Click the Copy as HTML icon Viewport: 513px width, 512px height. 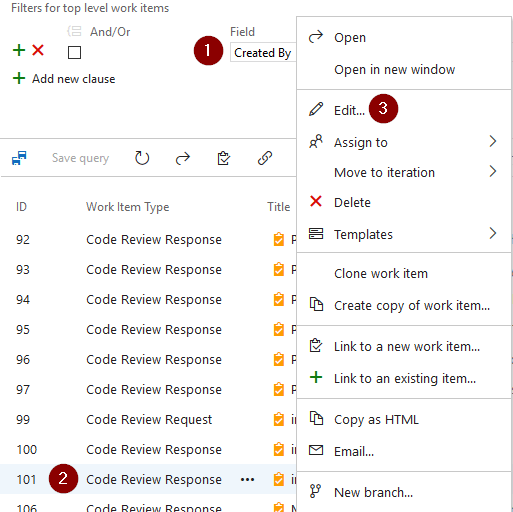coord(316,418)
